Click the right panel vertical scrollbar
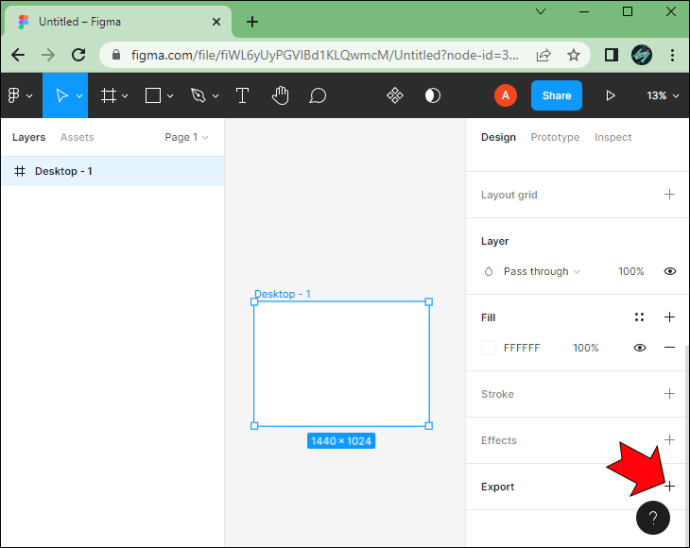Screen dimensions: 690x548 pos(687,445)
